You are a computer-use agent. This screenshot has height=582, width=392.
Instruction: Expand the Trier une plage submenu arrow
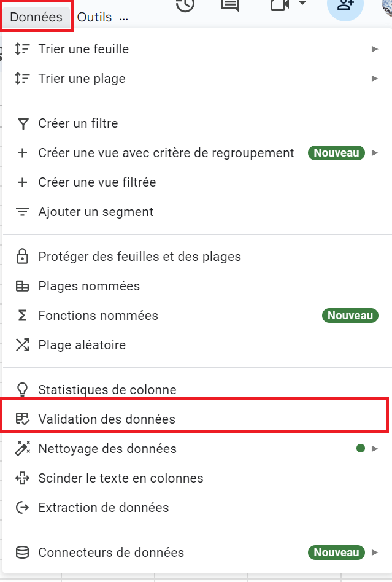375,79
